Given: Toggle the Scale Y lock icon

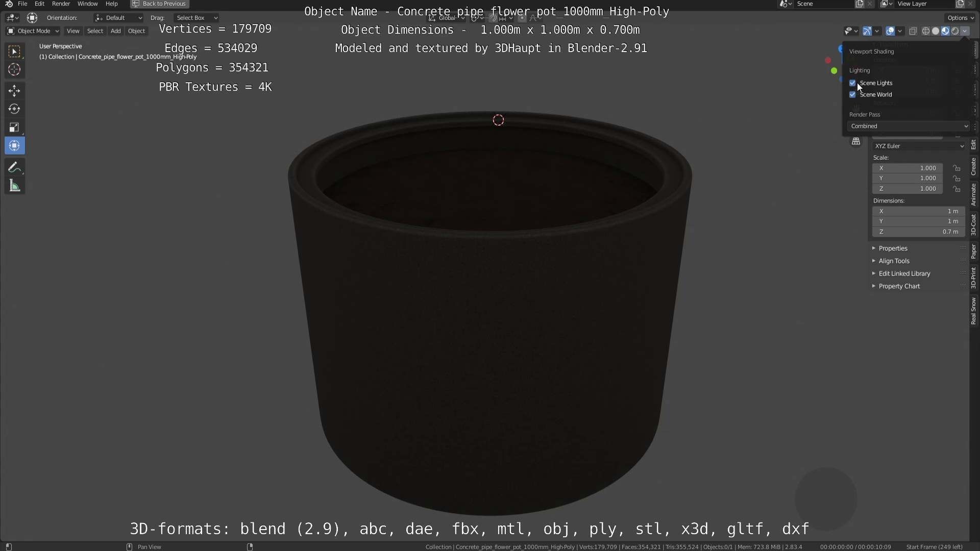Looking at the screenshot, I should click(957, 179).
